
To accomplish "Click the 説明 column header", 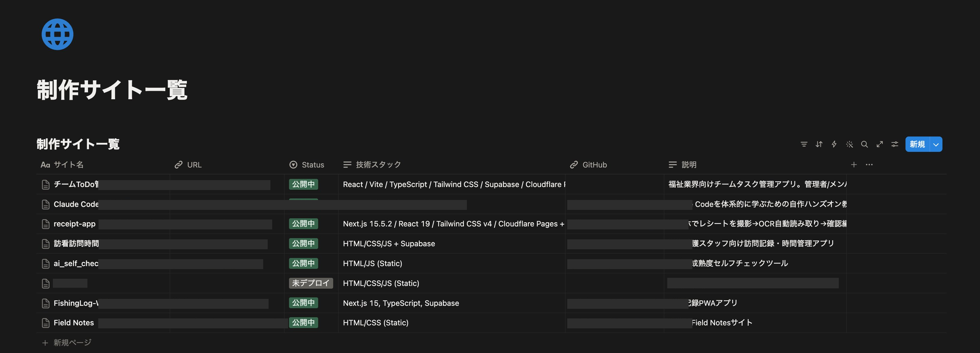I will point(755,164).
